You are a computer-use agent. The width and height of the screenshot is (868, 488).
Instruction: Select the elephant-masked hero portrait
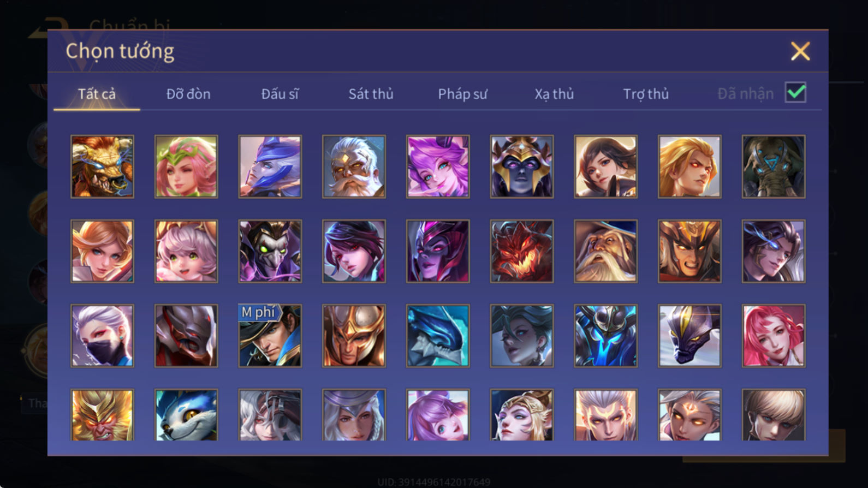(x=774, y=166)
